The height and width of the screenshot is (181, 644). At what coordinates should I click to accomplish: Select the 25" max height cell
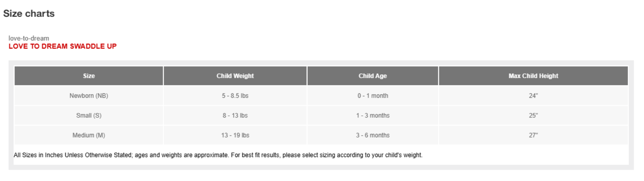(x=533, y=115)
